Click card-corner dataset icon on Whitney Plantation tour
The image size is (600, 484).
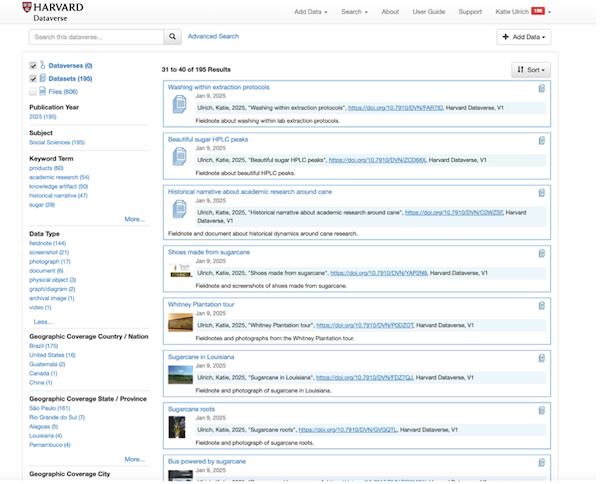coord(541,305)
